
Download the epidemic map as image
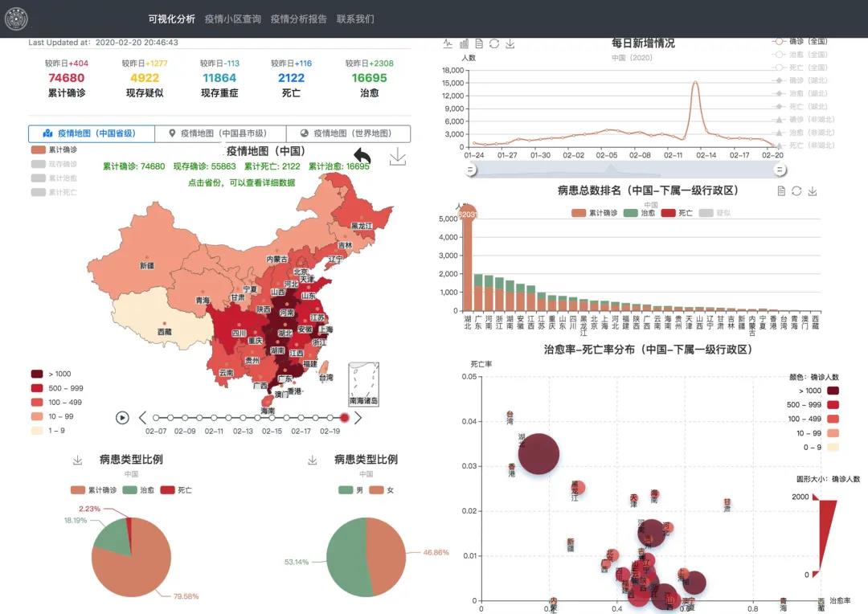click(x=398, y=157)
